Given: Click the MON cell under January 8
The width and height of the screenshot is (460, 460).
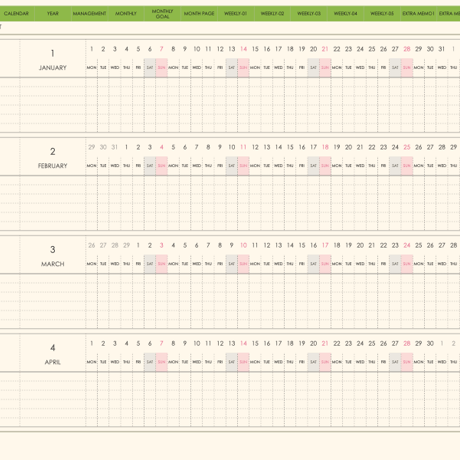Looking at the screenshot, I should (173, 68).
